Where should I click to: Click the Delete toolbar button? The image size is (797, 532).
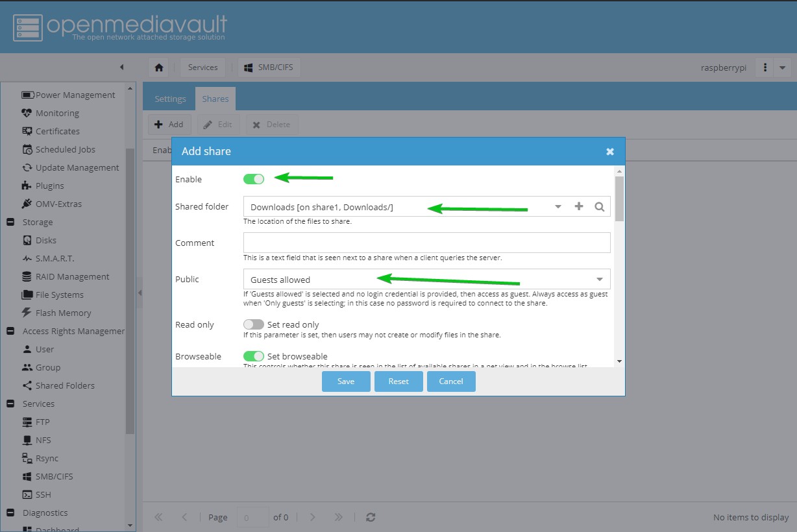pyautogui.click(x=272, y=125)
